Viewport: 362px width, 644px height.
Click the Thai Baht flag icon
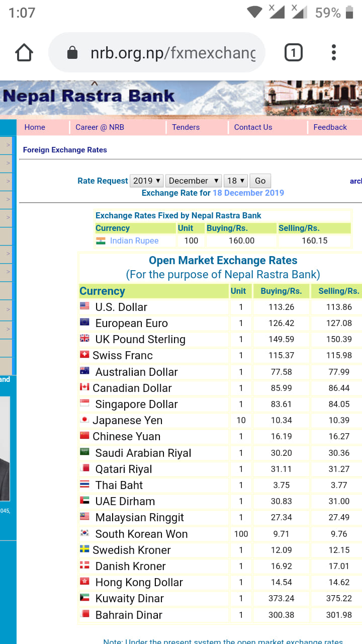click(x=84, y=484)
